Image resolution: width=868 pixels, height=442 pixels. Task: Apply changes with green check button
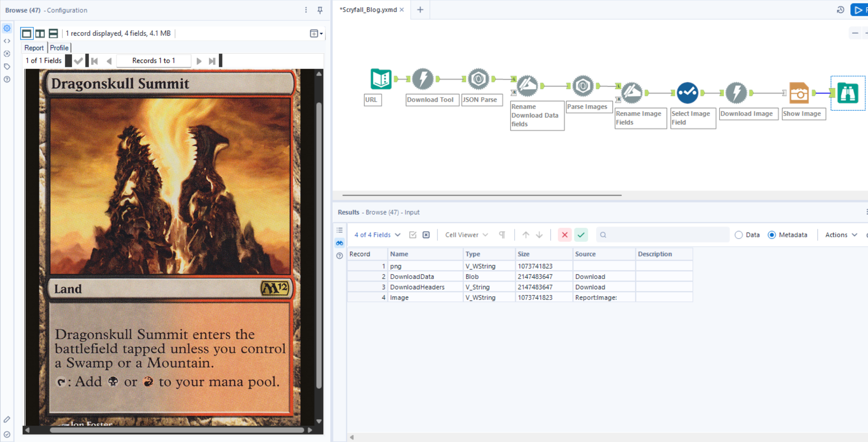click(x=581, y=235)
